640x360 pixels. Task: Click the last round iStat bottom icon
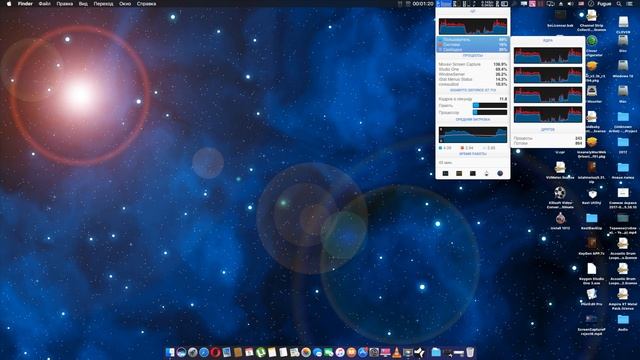tap(500, 173)
